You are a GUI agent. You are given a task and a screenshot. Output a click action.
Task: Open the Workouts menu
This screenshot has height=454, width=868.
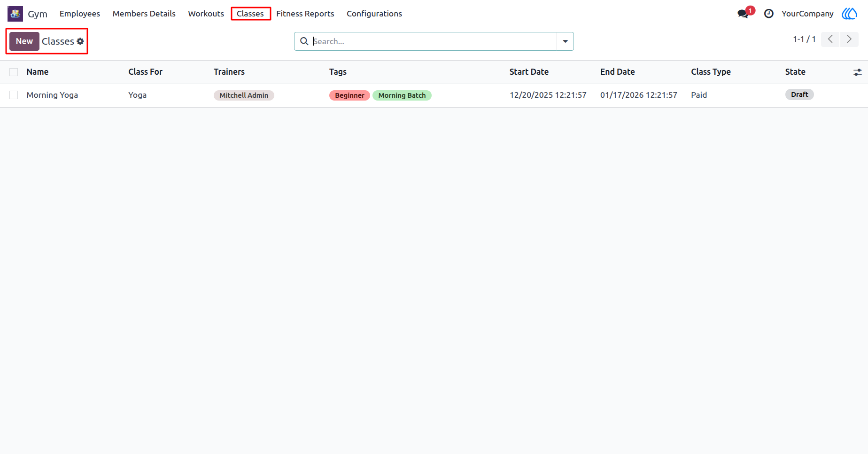tap(206, 14)
